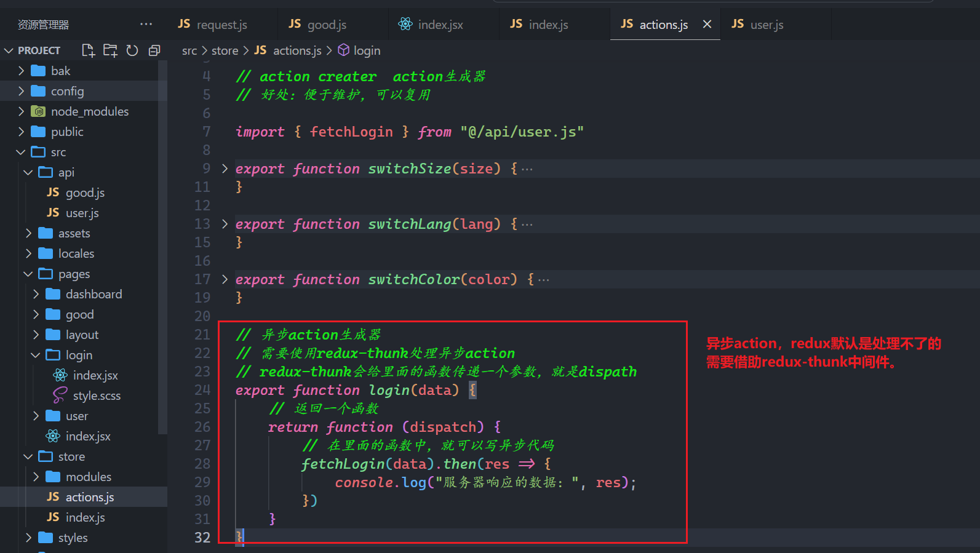The image size is (980, 553).
Task: Expand the assets folder
Action: tap(84, 233)
